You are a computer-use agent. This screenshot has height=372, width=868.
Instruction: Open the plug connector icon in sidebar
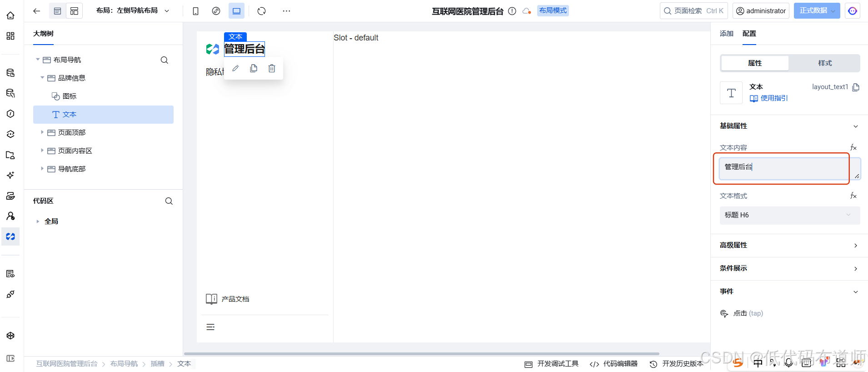[x=10, y=294]
